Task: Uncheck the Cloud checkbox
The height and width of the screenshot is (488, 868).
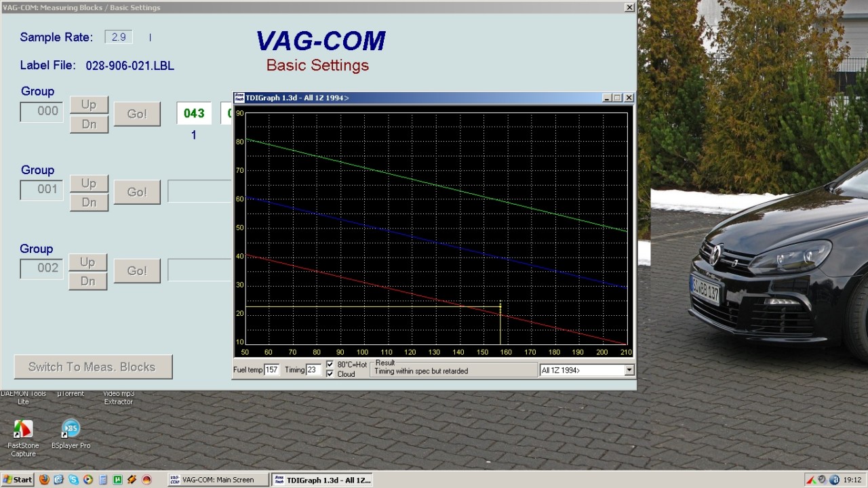Action: (330, 374)
